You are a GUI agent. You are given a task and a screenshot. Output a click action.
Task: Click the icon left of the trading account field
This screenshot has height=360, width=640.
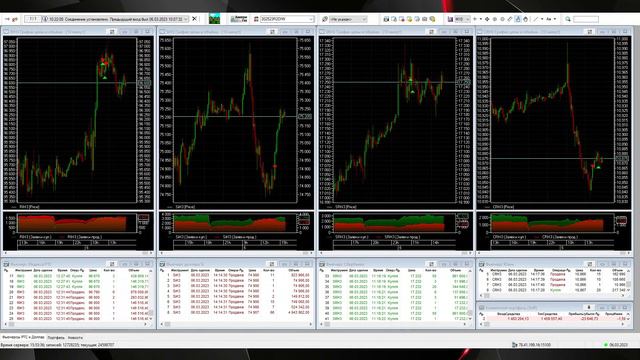(x=256, y=19)
